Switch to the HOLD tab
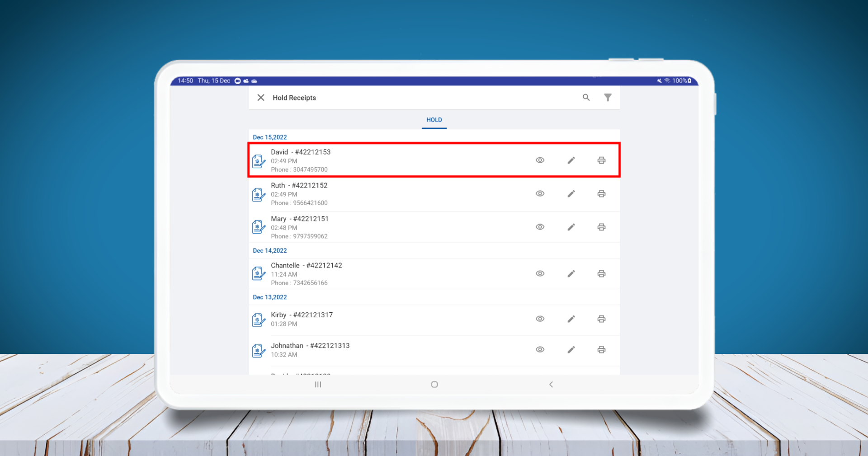The height and width of the screenshot is (456, 868). (x=434, y=120)
